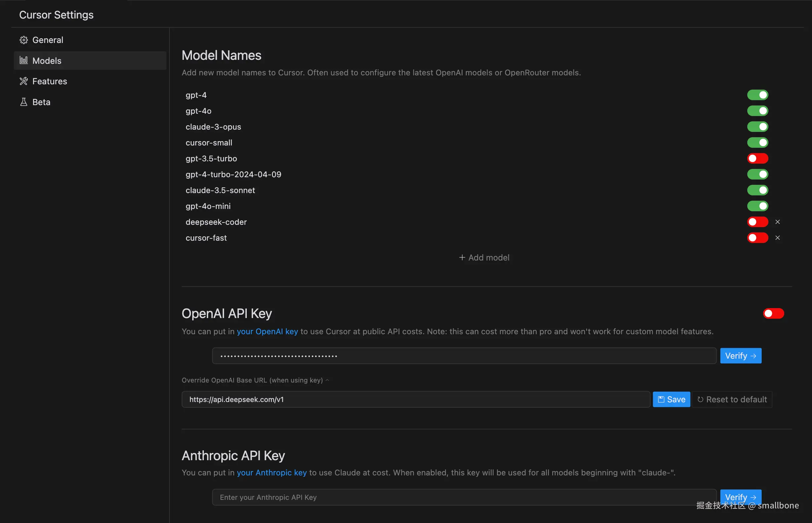Image resolution: width=812 pixels, height=523 pixels.
Task: Click the gear icon beside General
Action: [x=24, y=40]
